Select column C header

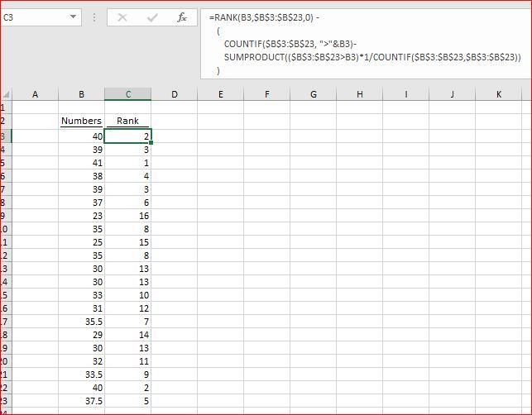128,94
